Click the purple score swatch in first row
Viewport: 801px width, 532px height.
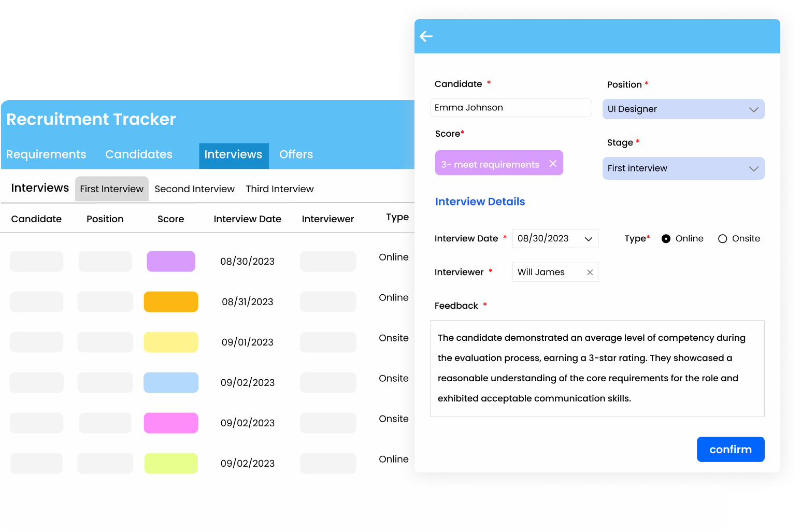[x=171, y=261]
